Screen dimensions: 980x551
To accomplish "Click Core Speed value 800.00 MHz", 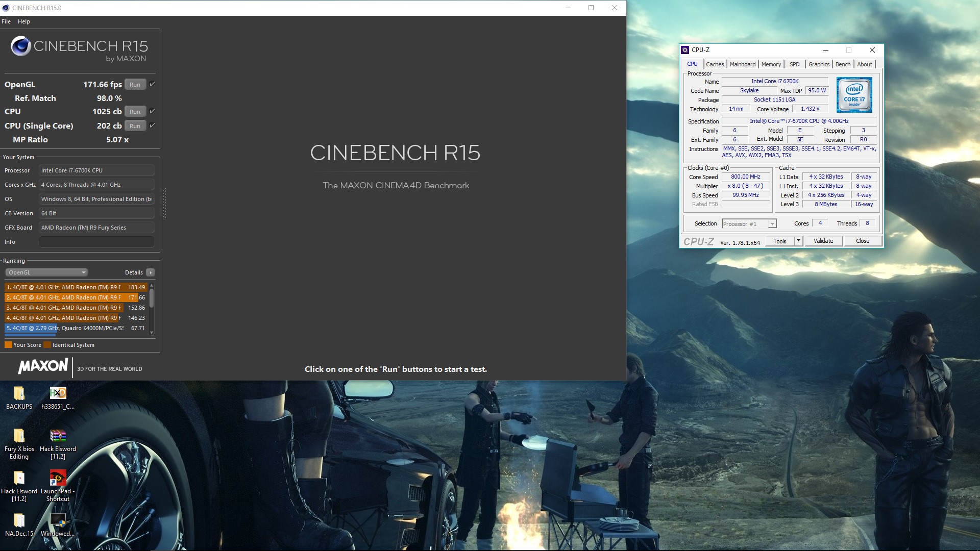I will tap(745, 177).
